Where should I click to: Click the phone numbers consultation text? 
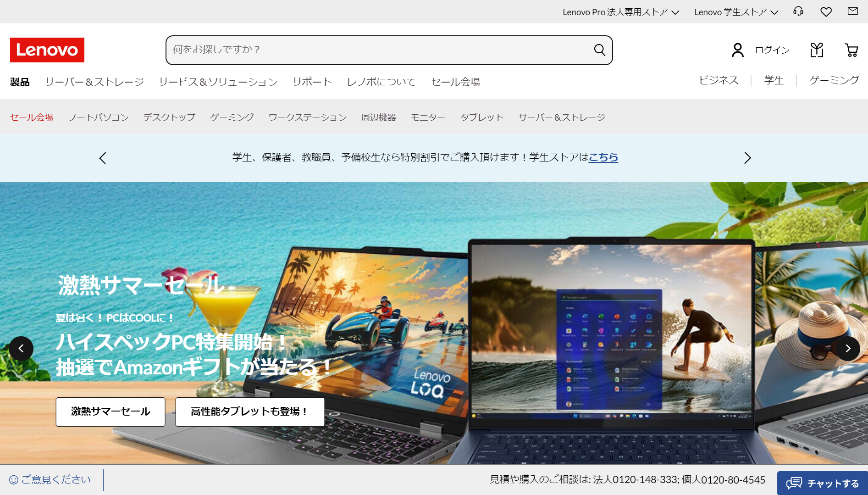pyautogui.click(x=628, y=480)
